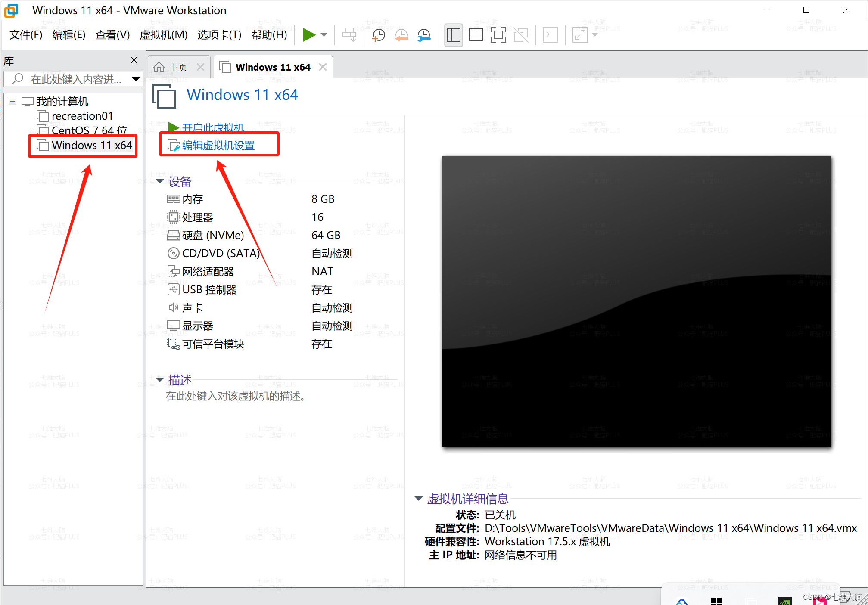This screenshot has width=868, height=605.
Task: Click the 已关机 status text
Action: [x=500, y=515]
